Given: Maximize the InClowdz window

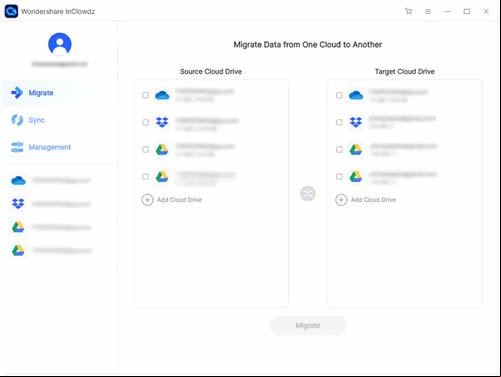Looking at the screenshot, I should [x=467, y=11].
